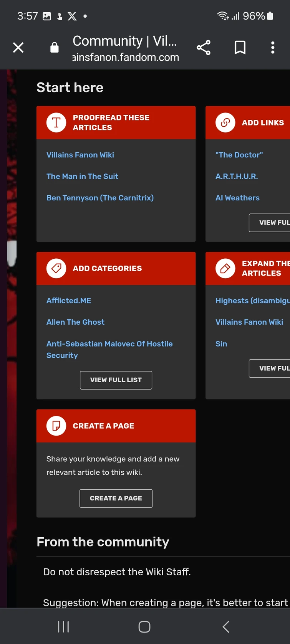
Task: Open the 'A.R.T.H.U.R.' article link
Action: [237, 176]
